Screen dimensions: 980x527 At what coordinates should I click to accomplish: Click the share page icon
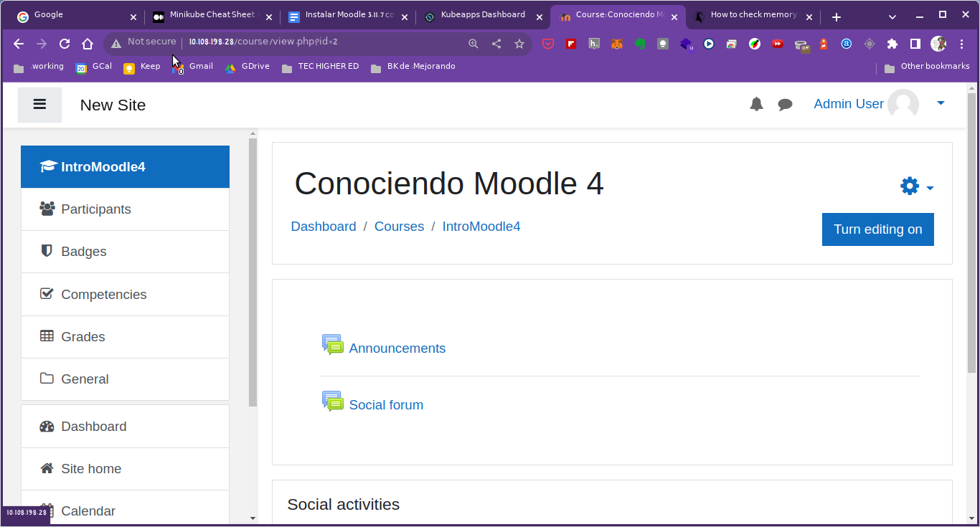click(496, 44)
